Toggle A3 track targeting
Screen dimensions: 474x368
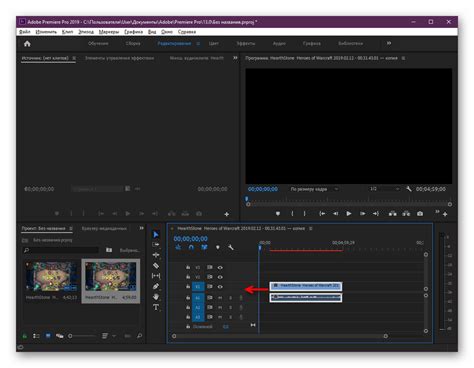(198, 317)
